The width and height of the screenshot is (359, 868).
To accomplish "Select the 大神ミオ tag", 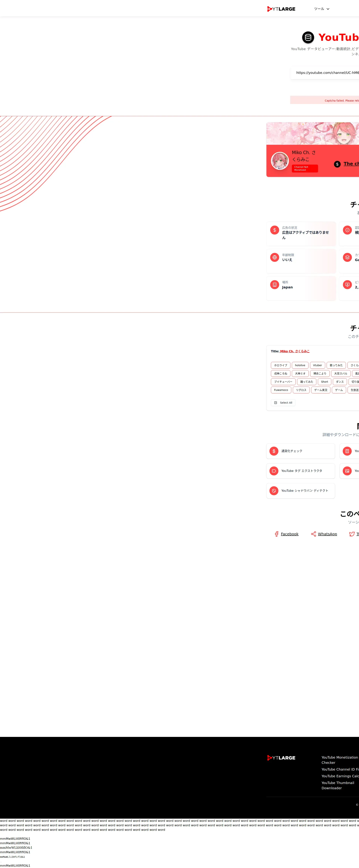I will click(300, 374).
